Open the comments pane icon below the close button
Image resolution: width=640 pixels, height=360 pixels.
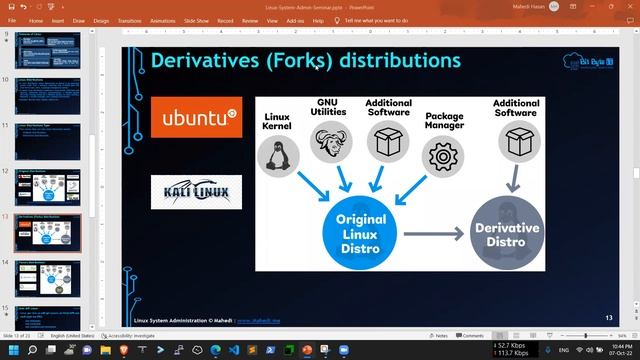631,20
